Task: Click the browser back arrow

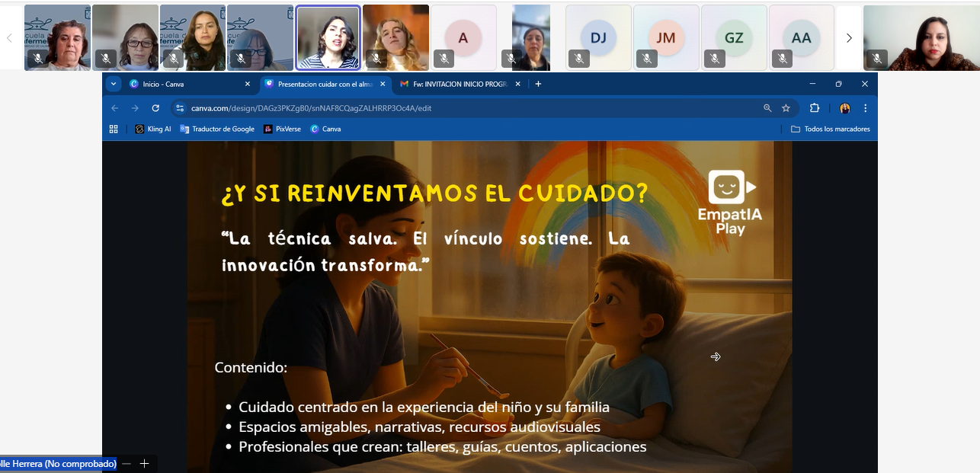Action: 115,108
